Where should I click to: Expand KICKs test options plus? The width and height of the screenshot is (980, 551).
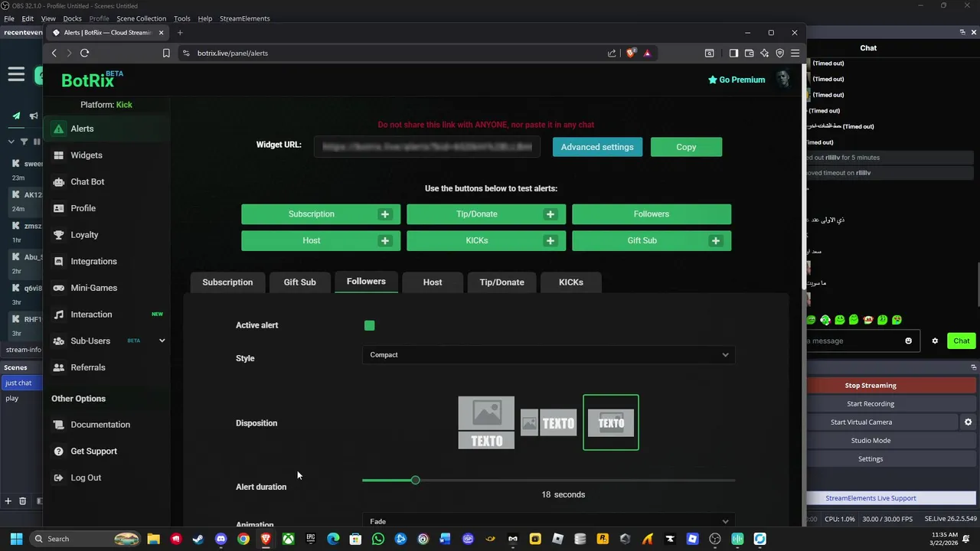[550, 240]
